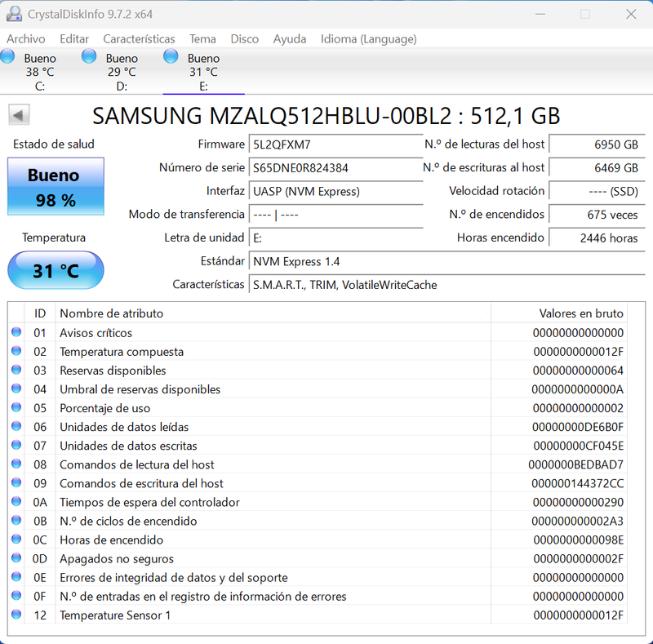Click host reads value 6950 GB
Image resolution: width=653 pixels, height=644 pixels.
[597, 144]
